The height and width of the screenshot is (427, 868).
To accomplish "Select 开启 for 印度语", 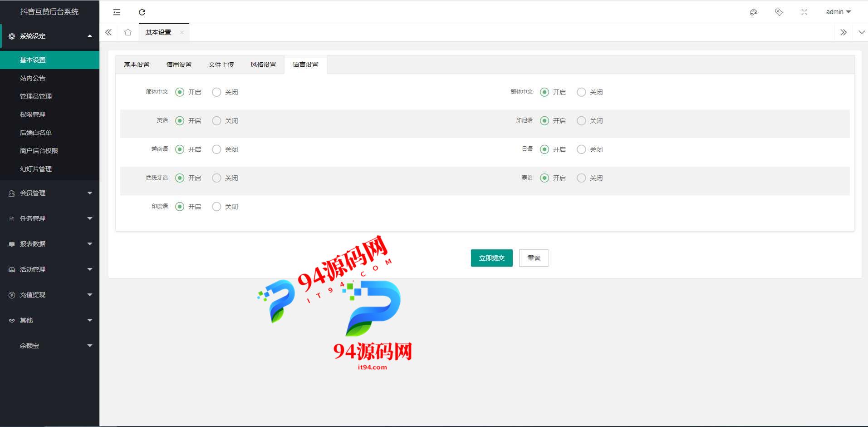I will [x=180, y=207].
